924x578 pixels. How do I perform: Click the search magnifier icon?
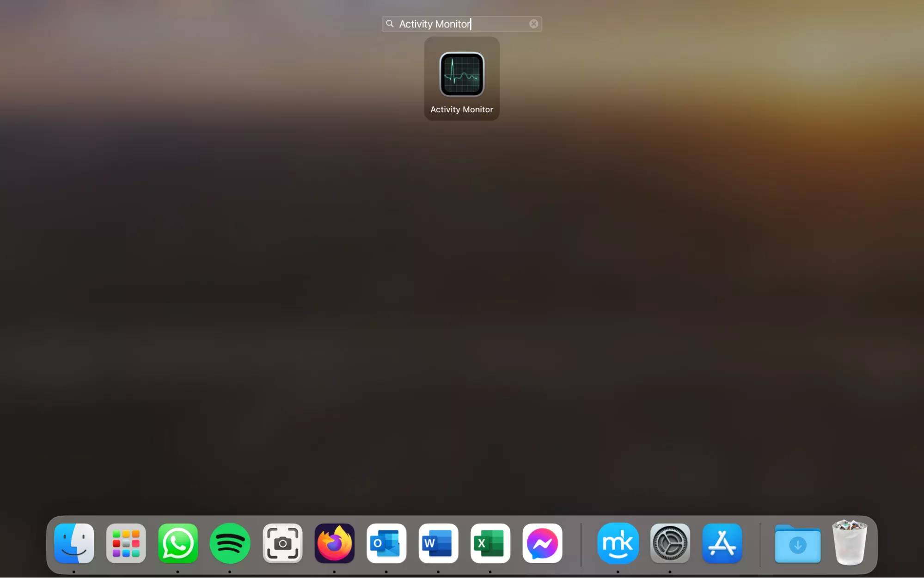390,24
